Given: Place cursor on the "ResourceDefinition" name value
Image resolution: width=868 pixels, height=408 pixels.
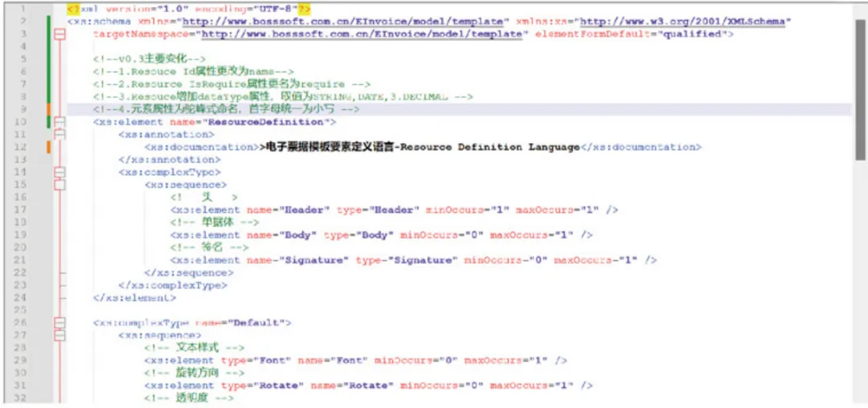Looking at the screenshot, I should click(266, 122).
